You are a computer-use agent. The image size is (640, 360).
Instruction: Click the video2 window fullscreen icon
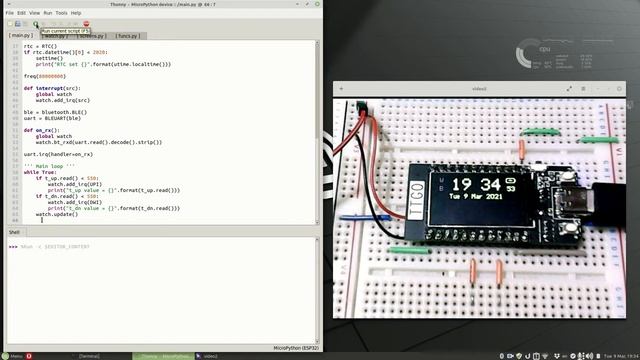tap(569, 89)
